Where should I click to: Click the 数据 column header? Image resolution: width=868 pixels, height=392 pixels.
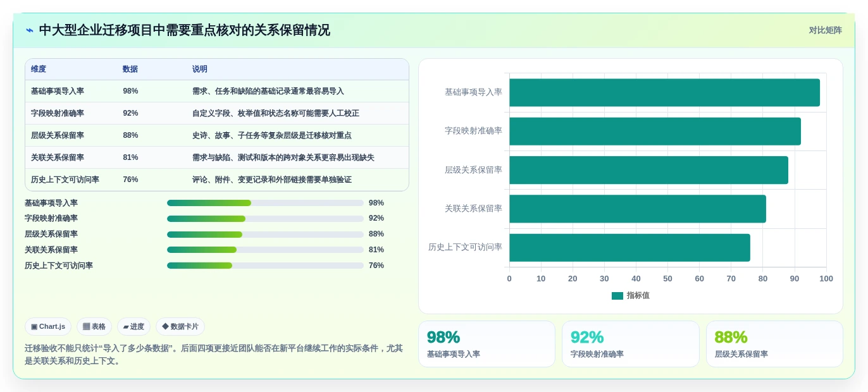tap(130, 70)
